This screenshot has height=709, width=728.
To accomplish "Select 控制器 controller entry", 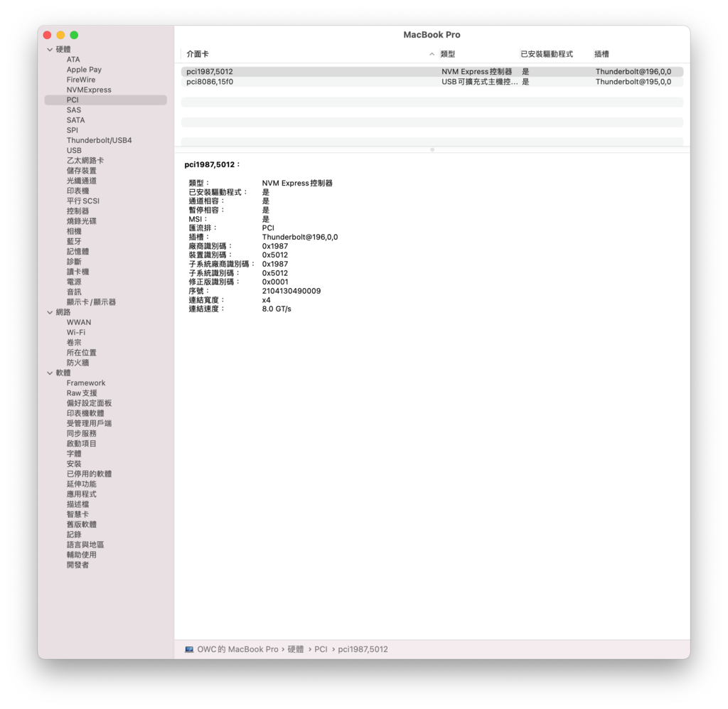I will pyautogui.click(x=77, y=211).
